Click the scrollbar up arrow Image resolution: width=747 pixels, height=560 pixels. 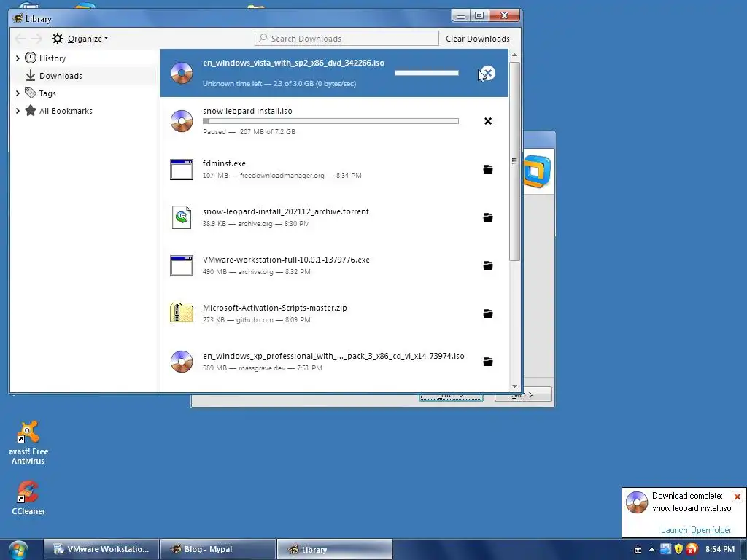click(514, 55)
